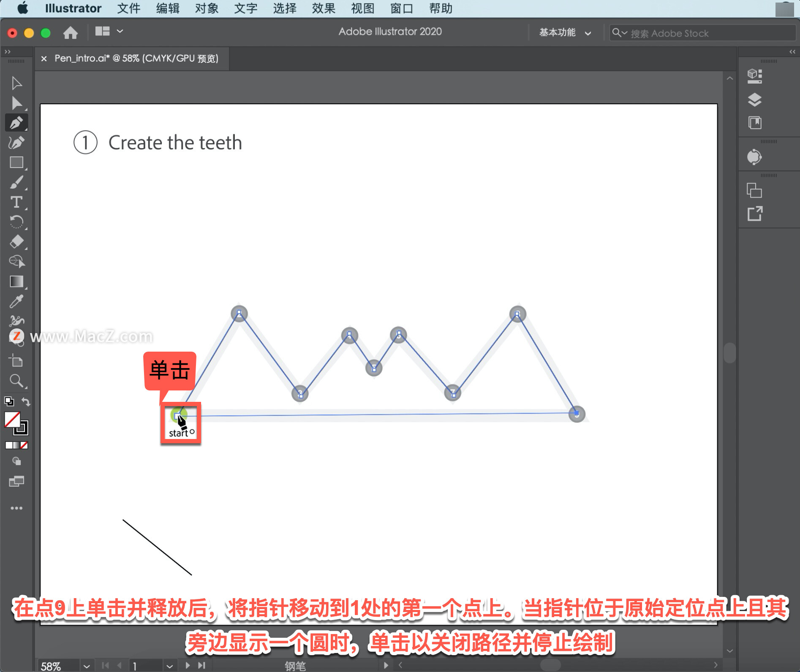Select the Curvature tool

pos(16,143)
